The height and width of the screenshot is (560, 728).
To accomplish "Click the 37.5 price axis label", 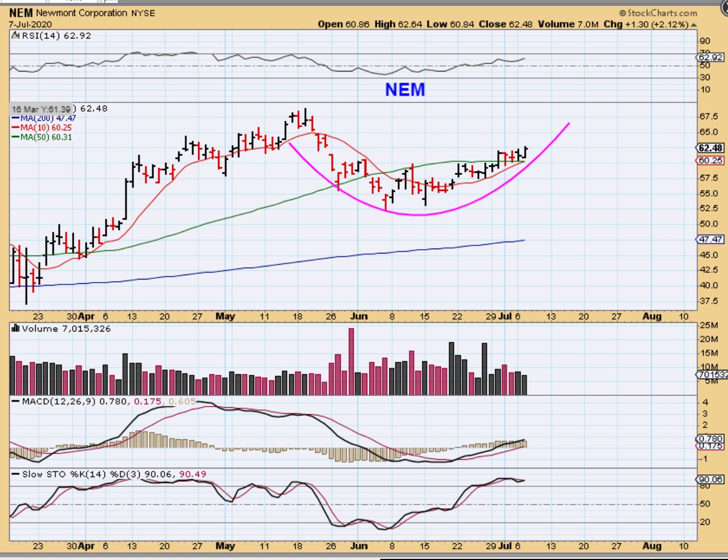I will (708, 301).
